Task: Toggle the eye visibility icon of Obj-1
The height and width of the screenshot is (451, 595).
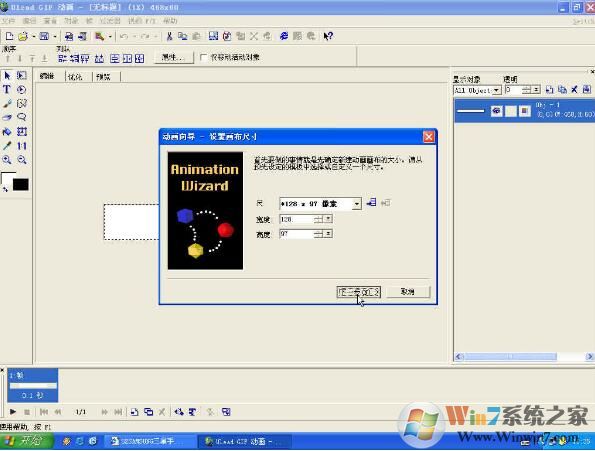Action: (496, 111)
